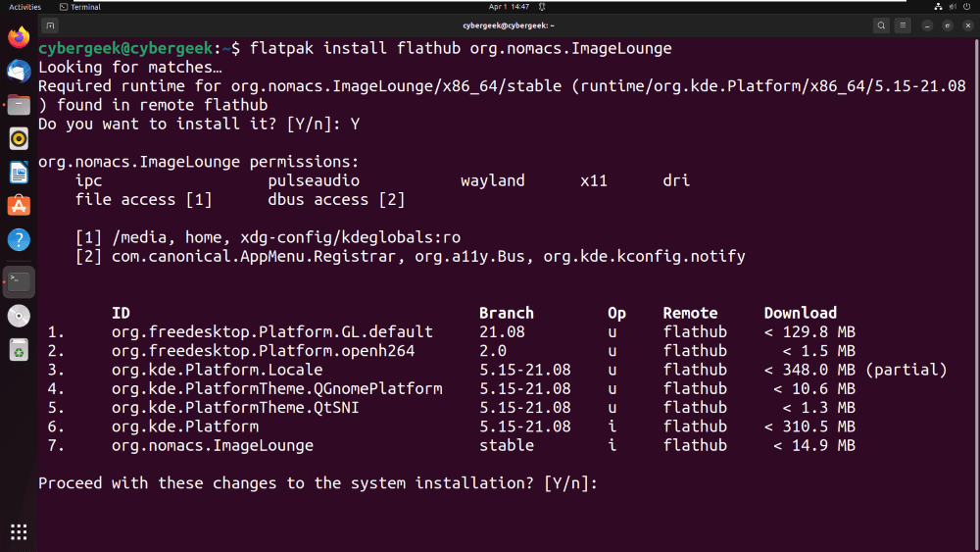Open the Files manager in dock

[x=19, y=105]
